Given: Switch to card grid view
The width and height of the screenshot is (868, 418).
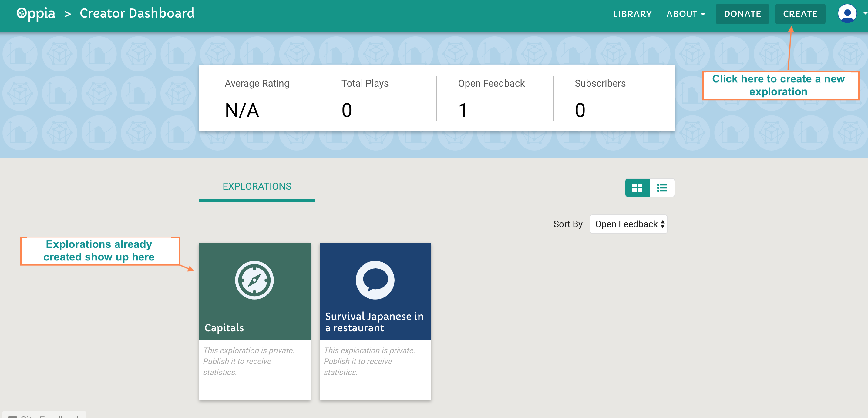Looking at the screenshot, I should [637, 188].
